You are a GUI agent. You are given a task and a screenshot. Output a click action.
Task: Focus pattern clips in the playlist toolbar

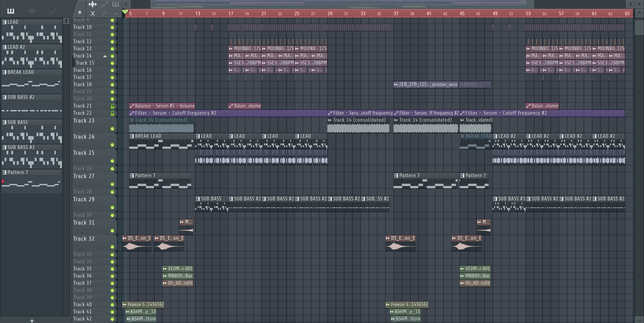pos(116,4)
